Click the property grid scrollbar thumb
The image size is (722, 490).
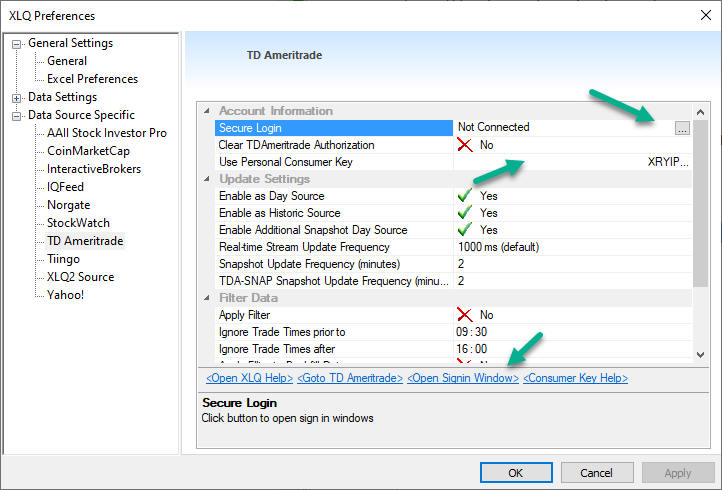(x=700, y=203)
